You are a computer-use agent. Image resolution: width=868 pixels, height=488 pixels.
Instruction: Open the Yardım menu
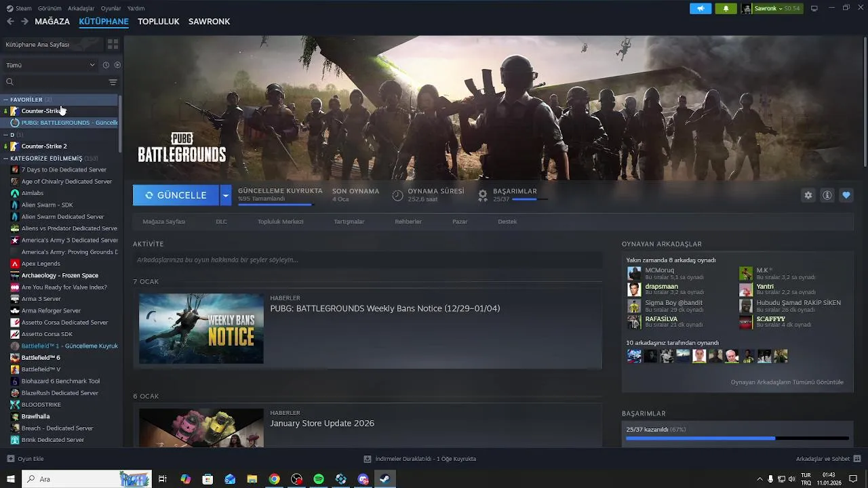click(136, 8)
